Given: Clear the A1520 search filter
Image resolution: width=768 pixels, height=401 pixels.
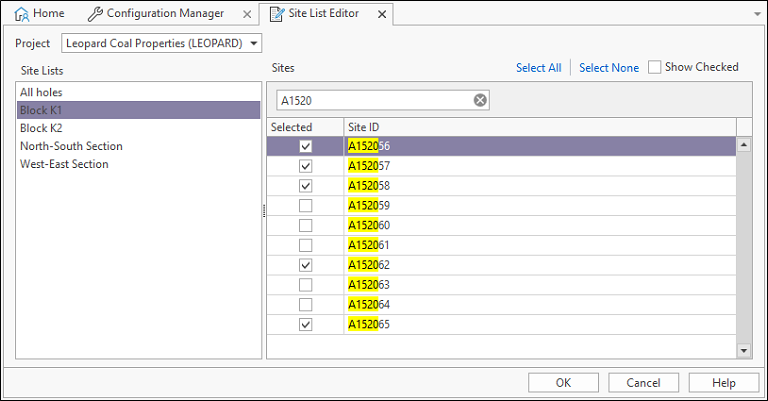Looking at the screenshot, I should [x=480, y=100].
